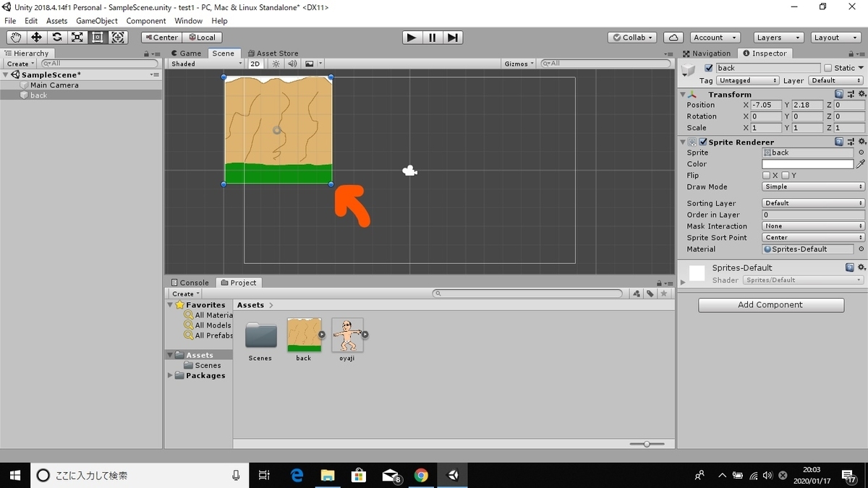Click the Step frame button
The height and width of the screenshot is (488, 868).
tap(452, 38)
